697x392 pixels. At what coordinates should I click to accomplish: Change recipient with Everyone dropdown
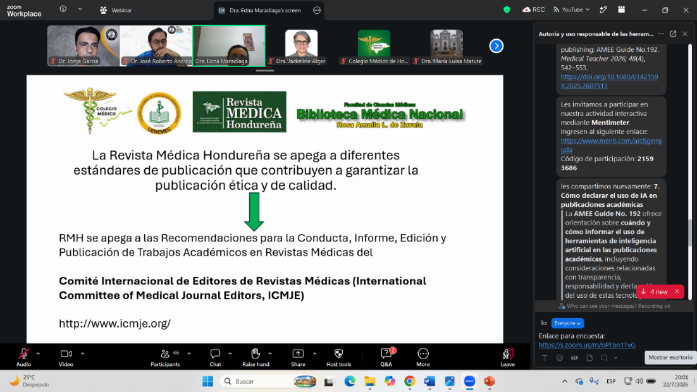[567, 323]
